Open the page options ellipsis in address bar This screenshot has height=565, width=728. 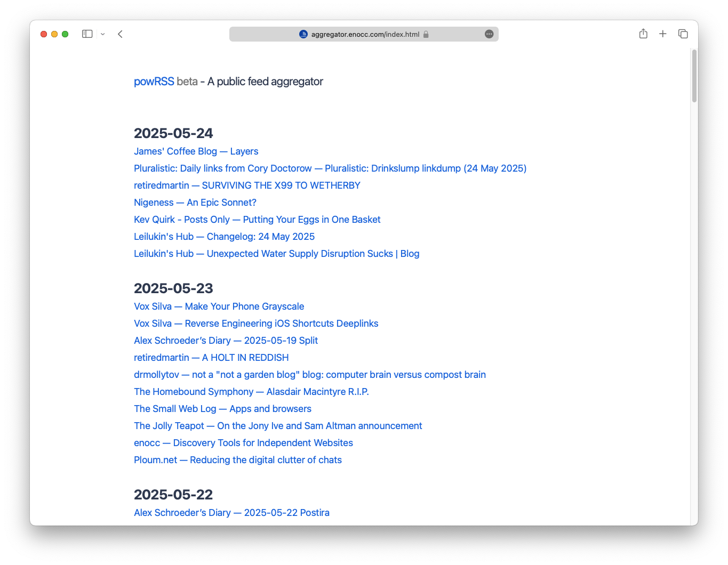tap(489, 34)
